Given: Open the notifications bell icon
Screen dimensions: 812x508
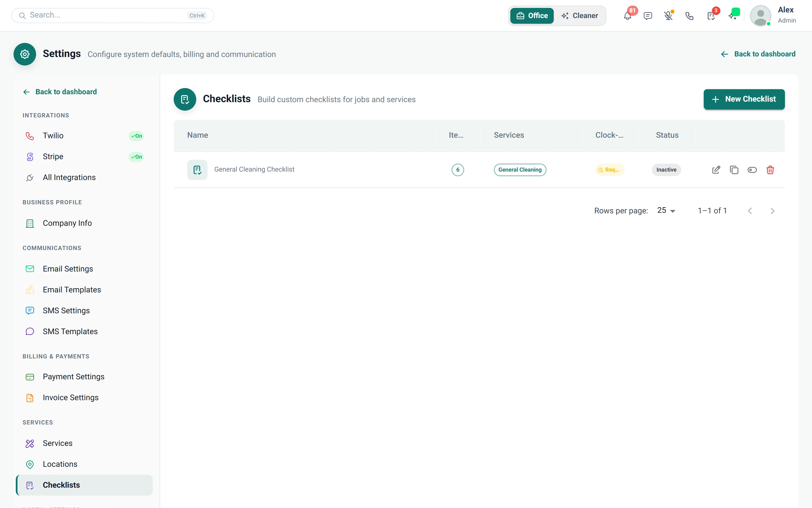Looking at the screenshot, I should [x=627, y=16].
